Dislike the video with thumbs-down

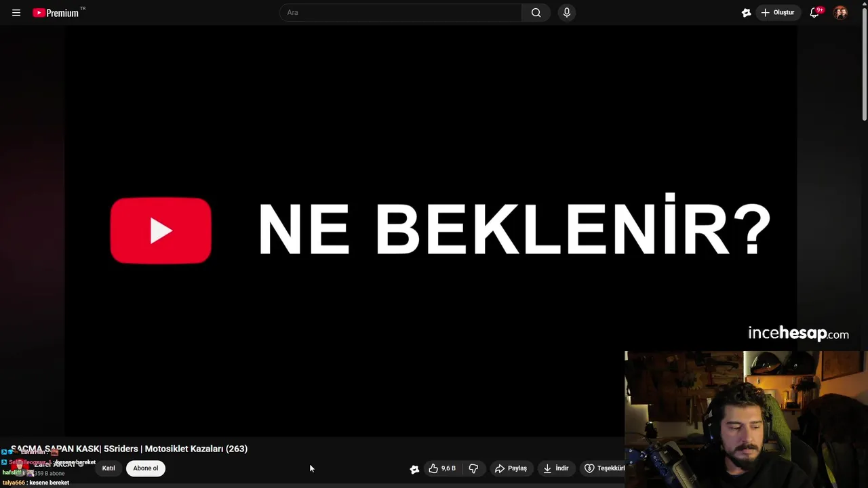pos(473,468)
